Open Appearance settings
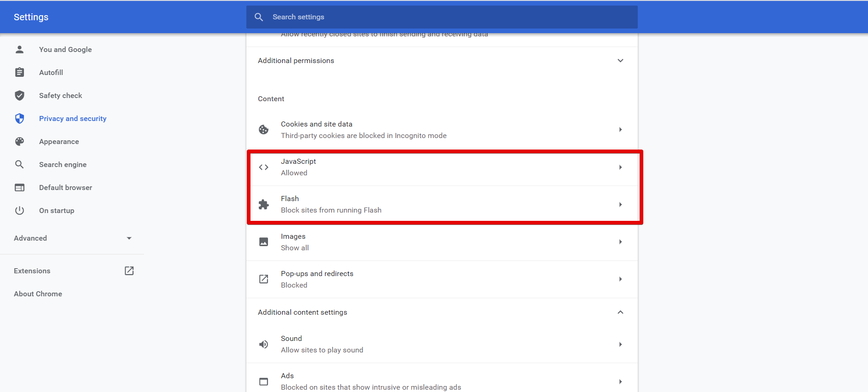This screenshot has height=392, width=868. [59, 141]
